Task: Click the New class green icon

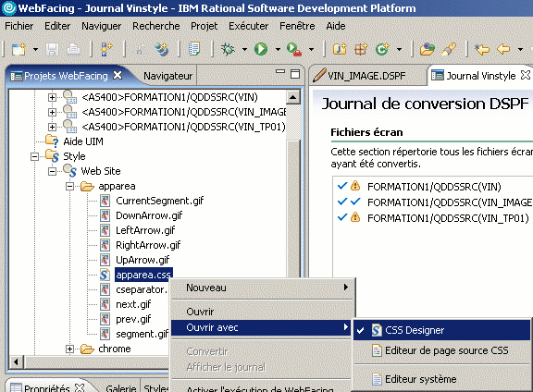Action: pyautogui.click(x=382, y=50)
